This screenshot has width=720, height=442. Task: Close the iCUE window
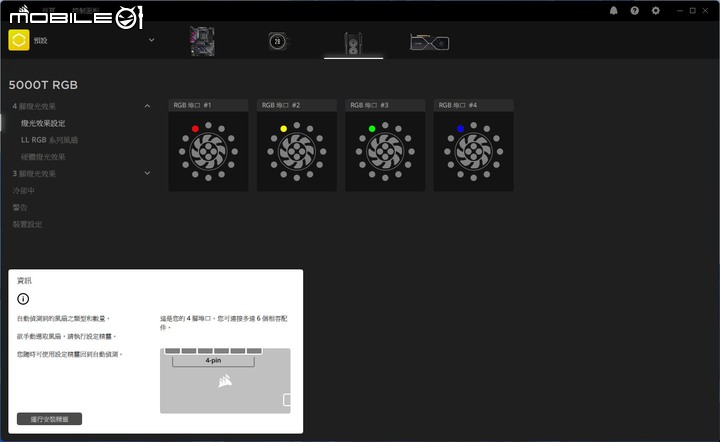pos(705,11)
